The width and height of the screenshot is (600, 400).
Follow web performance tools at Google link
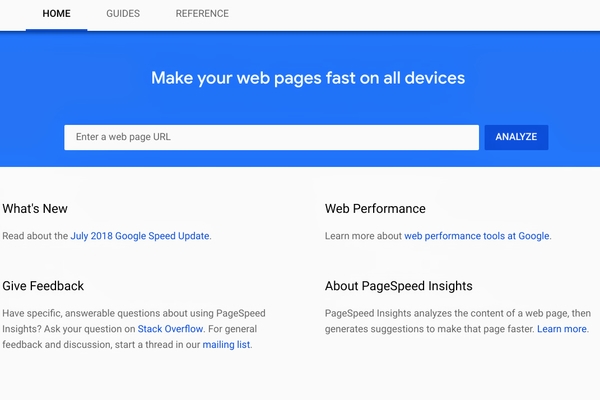coord(477,236)
